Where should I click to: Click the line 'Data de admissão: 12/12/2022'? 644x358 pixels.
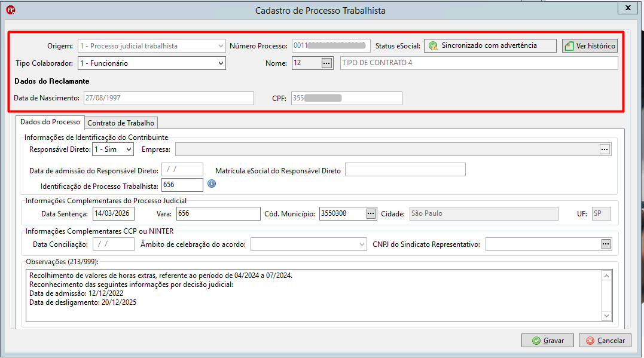pos(77,293)
